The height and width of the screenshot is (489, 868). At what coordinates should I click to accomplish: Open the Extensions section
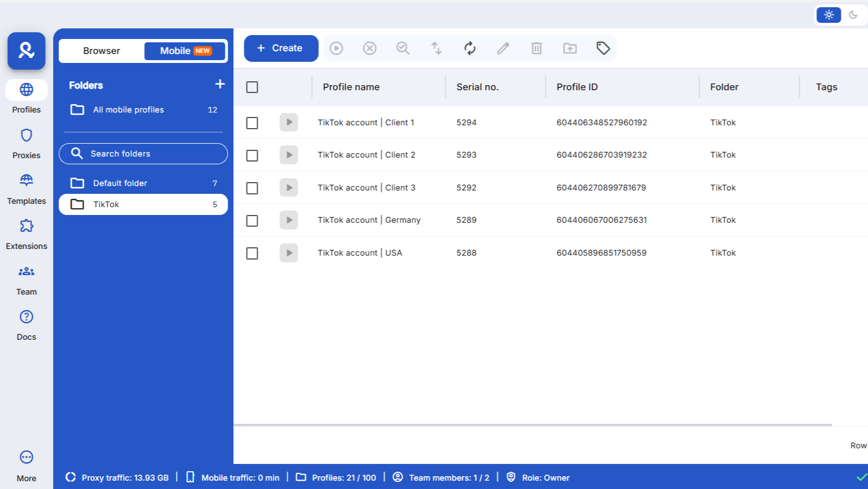[26, 234]
